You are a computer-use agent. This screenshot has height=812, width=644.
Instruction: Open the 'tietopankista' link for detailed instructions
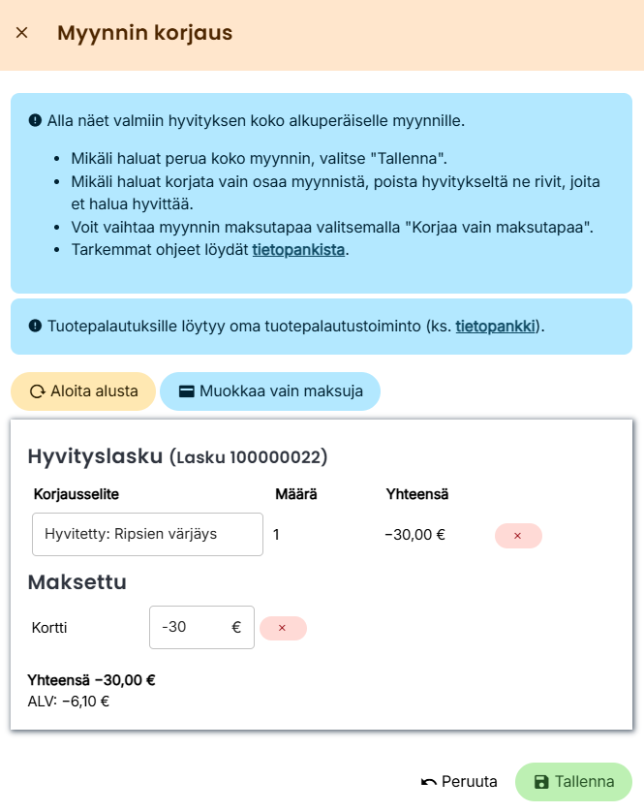point(298,250)
